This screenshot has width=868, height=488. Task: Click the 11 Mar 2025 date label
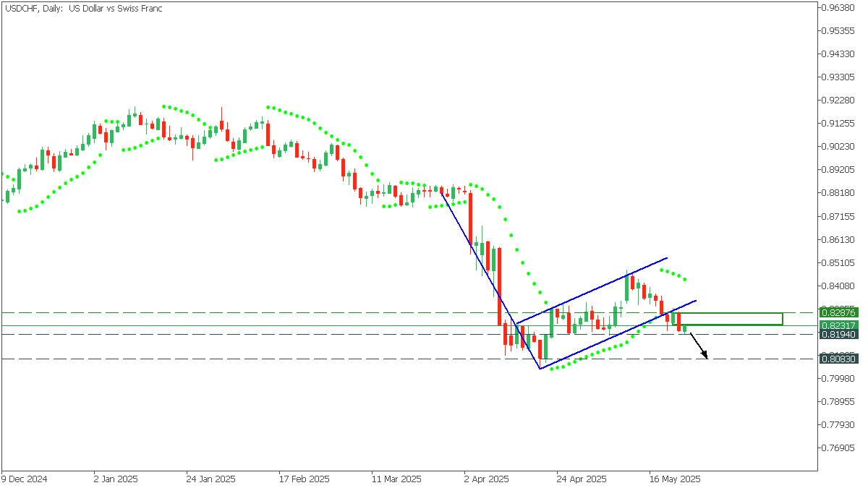pyautogui.click(x=396, y=479)
